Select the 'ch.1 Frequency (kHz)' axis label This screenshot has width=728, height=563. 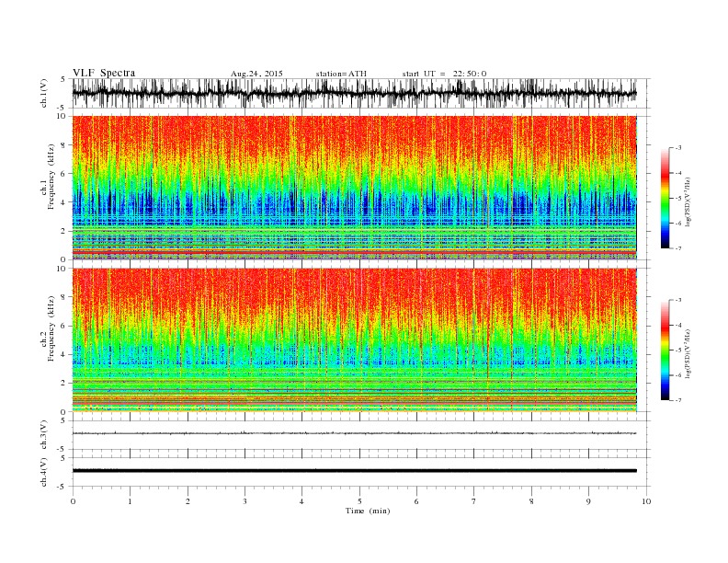tap(48, 177)
